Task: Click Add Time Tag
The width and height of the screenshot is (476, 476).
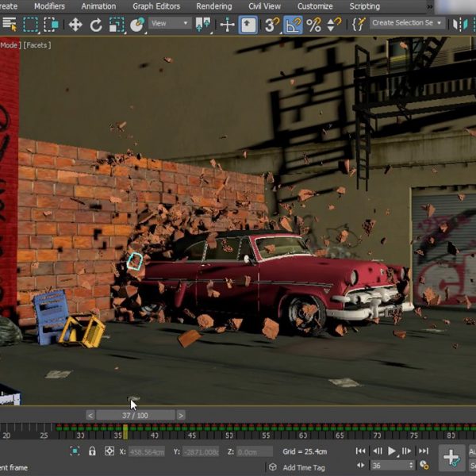Action: tap(304, 467)
